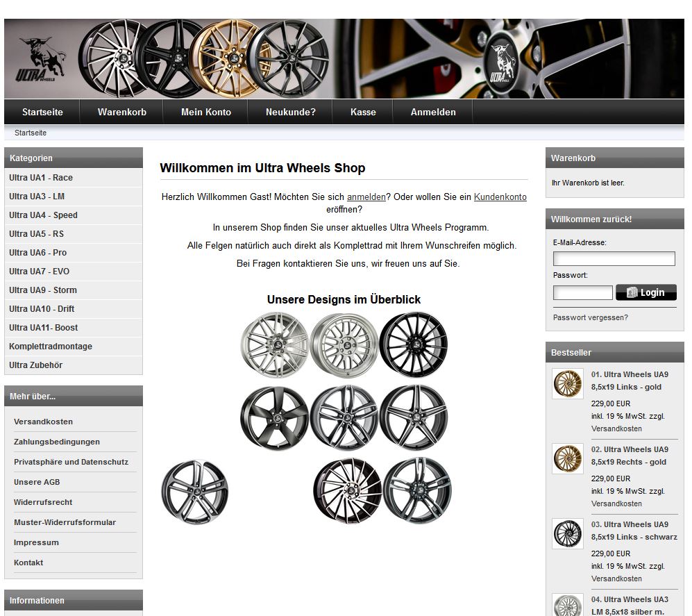Select the right wheel thumbnail in second row
The width and height of the screenshot is (692, 616).
point(414,418)
